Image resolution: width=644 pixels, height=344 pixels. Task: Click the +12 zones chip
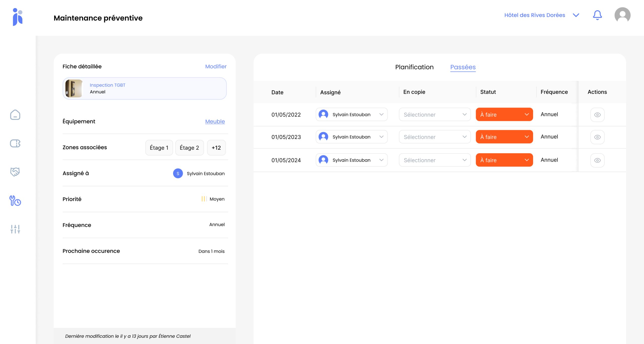click(216, 148)
